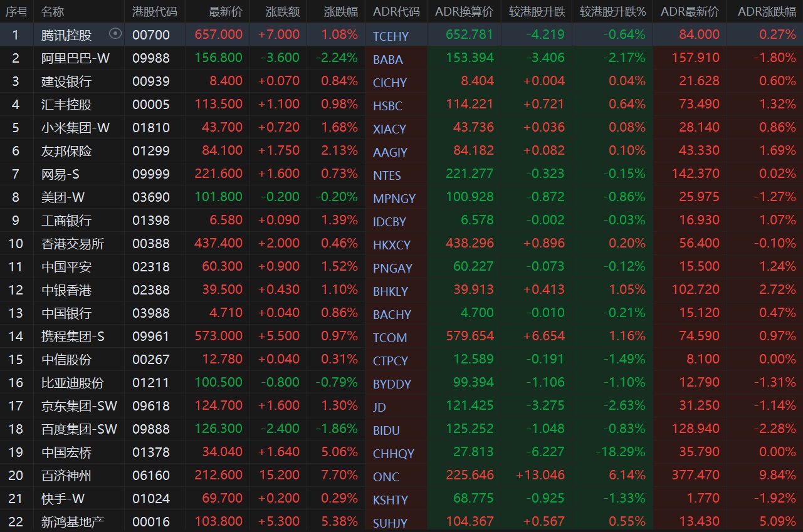
Task: Select the 新鸿基地产 row
Action: coord(73,521)
